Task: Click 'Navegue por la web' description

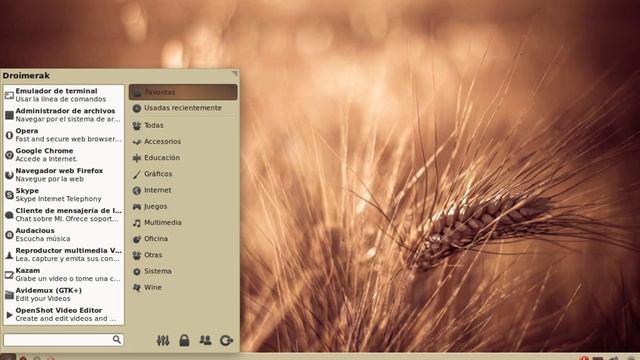Action: coord(49,179)
